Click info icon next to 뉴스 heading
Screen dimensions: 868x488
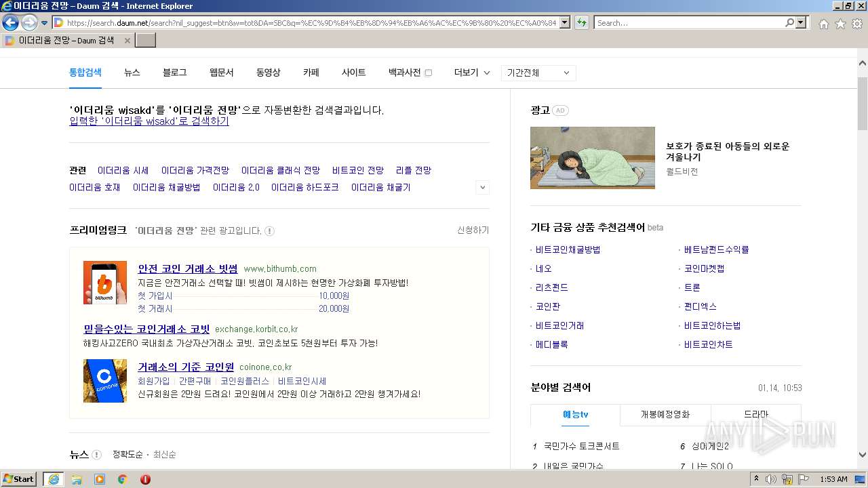(96, 455)
